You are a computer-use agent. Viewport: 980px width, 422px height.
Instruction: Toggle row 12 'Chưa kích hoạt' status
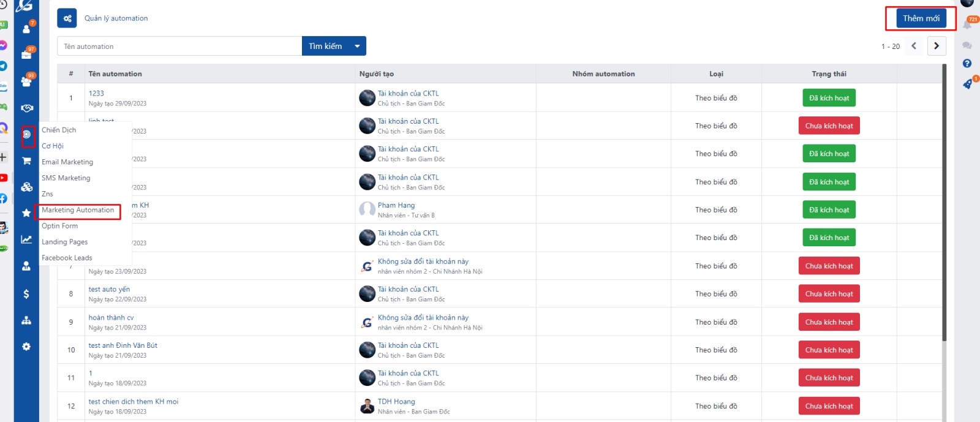[829, 406]
